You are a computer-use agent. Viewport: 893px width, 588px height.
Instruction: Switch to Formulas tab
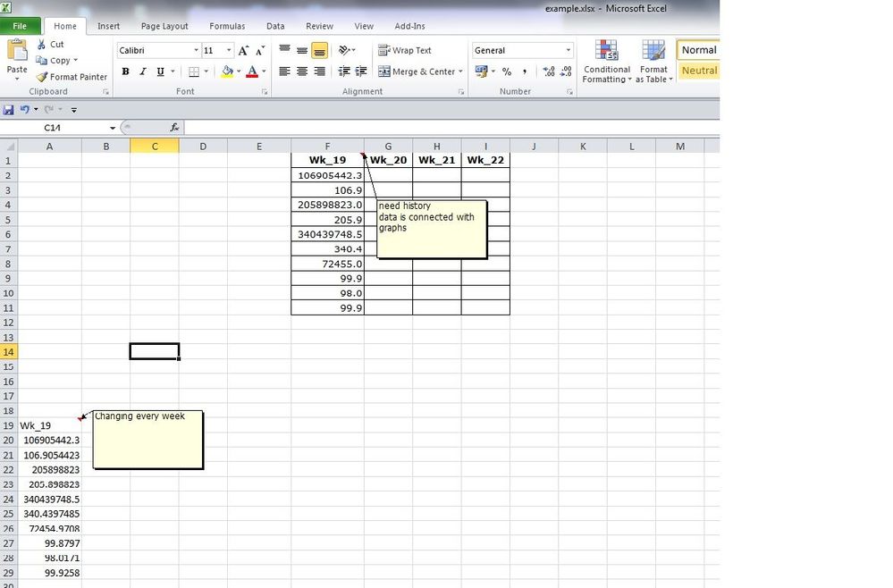point(227,26)
